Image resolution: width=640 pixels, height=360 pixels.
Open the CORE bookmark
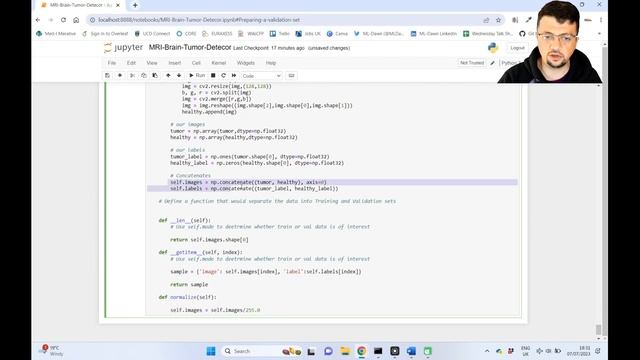[x=187, y=33]
